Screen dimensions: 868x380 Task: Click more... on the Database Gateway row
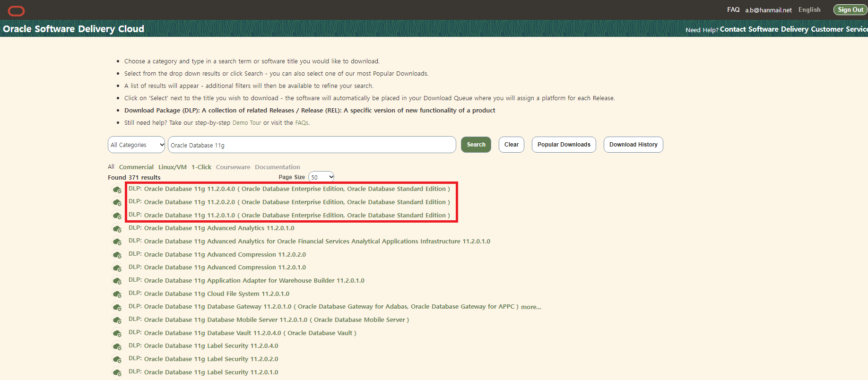(x=531, y=307)
